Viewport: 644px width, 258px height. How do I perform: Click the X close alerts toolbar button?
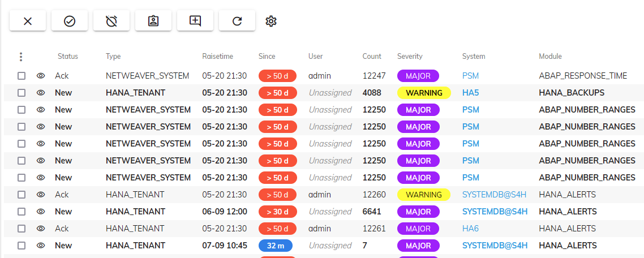point(27,21)
